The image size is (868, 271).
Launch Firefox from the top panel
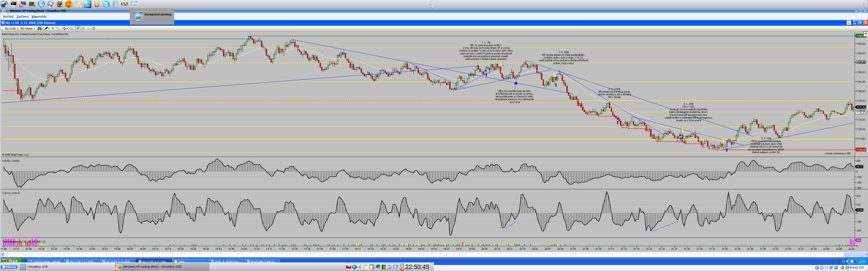point(60,4)
